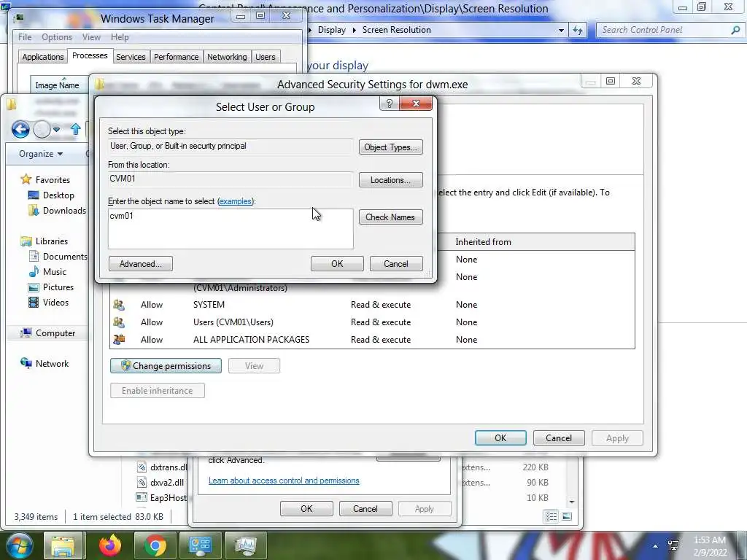This screenshot has width=747, height=560.
Task: Click the Explorer back arrow button
Action: [x=20, y=129]
